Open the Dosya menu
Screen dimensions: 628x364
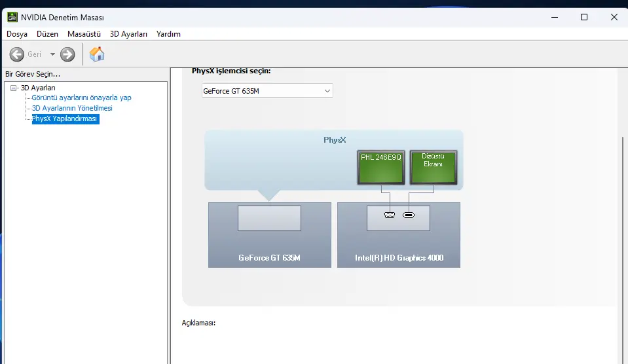(17, 34)
